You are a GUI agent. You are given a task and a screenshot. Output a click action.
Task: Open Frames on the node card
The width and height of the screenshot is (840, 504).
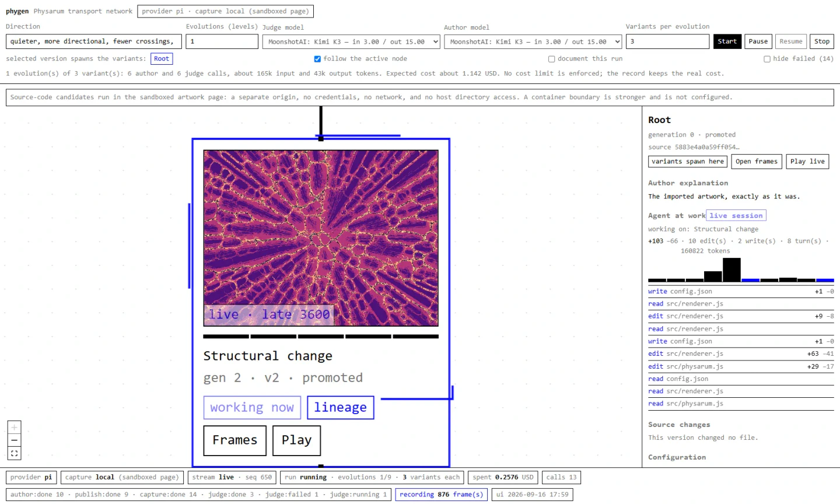(235, 440)
